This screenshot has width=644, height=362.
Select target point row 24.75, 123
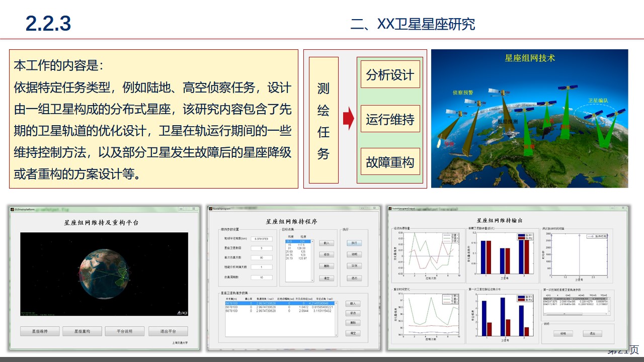pyautogui.click(x=298, y=255)
